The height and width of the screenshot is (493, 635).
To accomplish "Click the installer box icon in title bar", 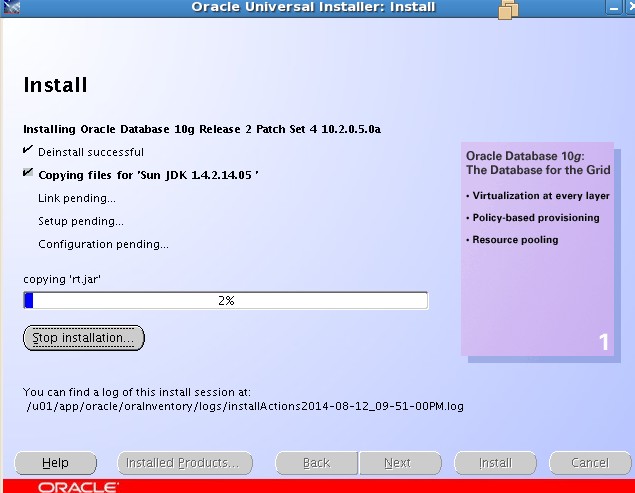I will click(x=508, y=9).
